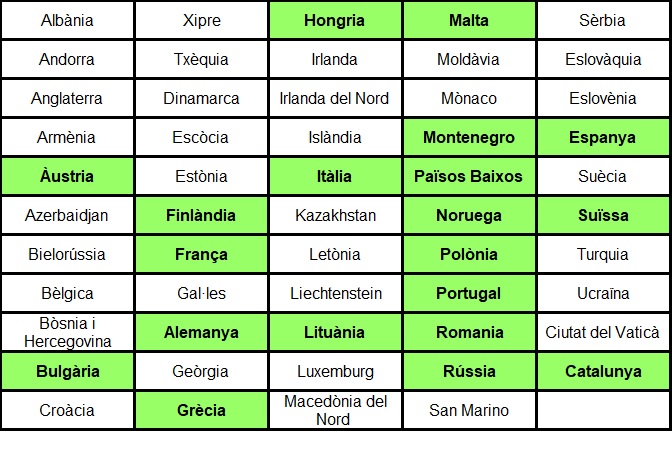This screenshot has height=450, width=672.
Task: Click the Catalunya green cell
Action: click(x=603, y=371)
